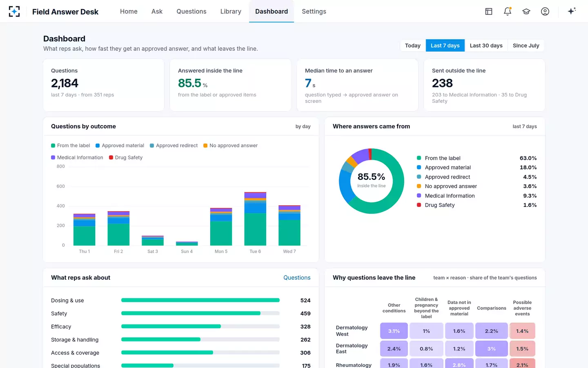The width and height of the screenshot is (588, 368).
Task: Switch to the Questions nav tab
Action: point(192,11)
